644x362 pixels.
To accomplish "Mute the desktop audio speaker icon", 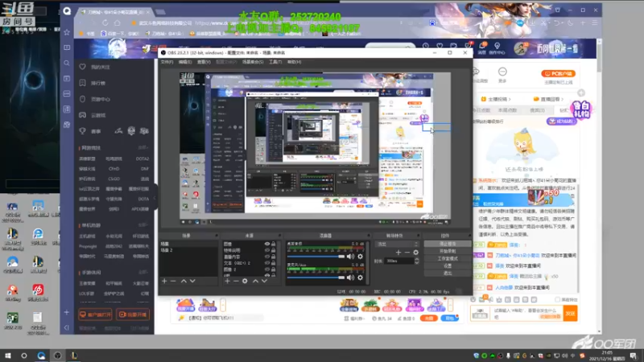I will point(350,257).
